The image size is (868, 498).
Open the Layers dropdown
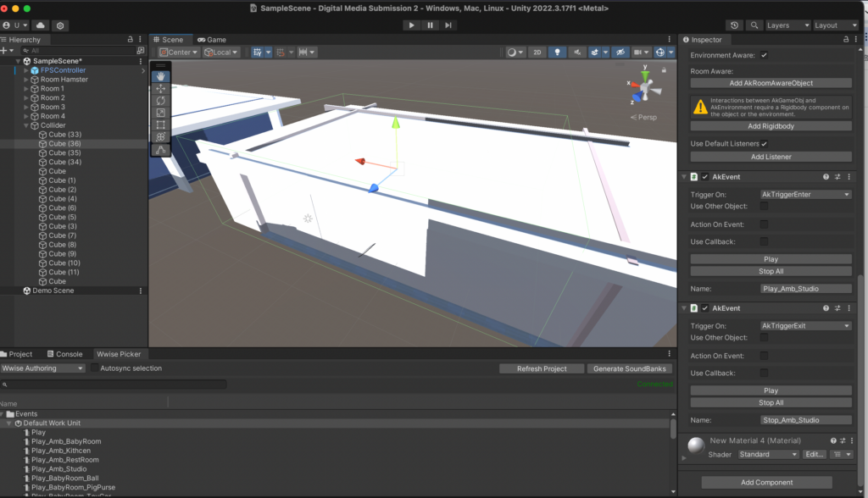coord(787,25)
